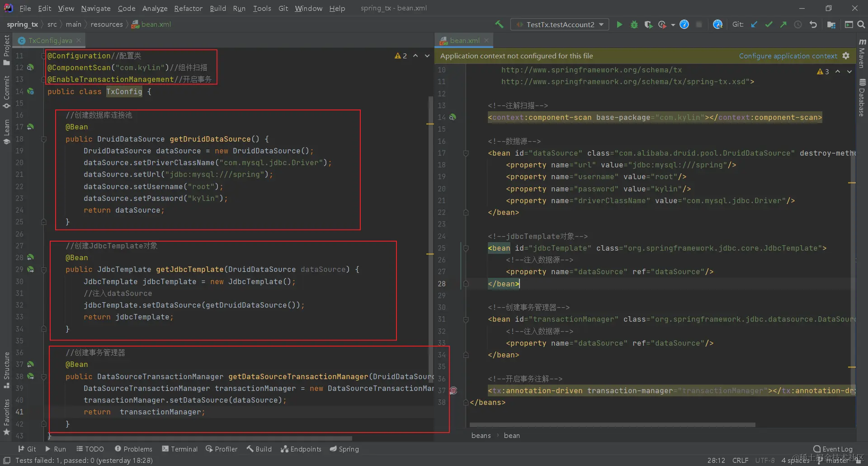Switch to the bean.xml editor tab

click(x=465, y=40)
